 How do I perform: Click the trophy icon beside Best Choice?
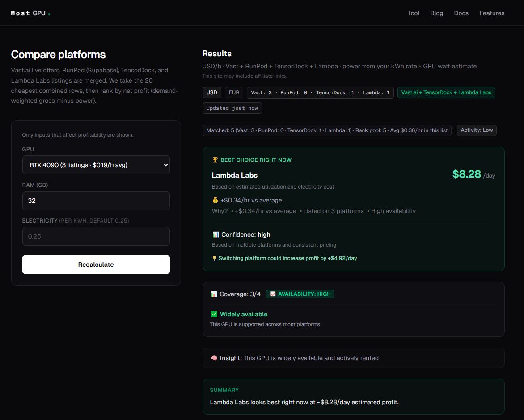pyautogui.click(x=215, y=160)
